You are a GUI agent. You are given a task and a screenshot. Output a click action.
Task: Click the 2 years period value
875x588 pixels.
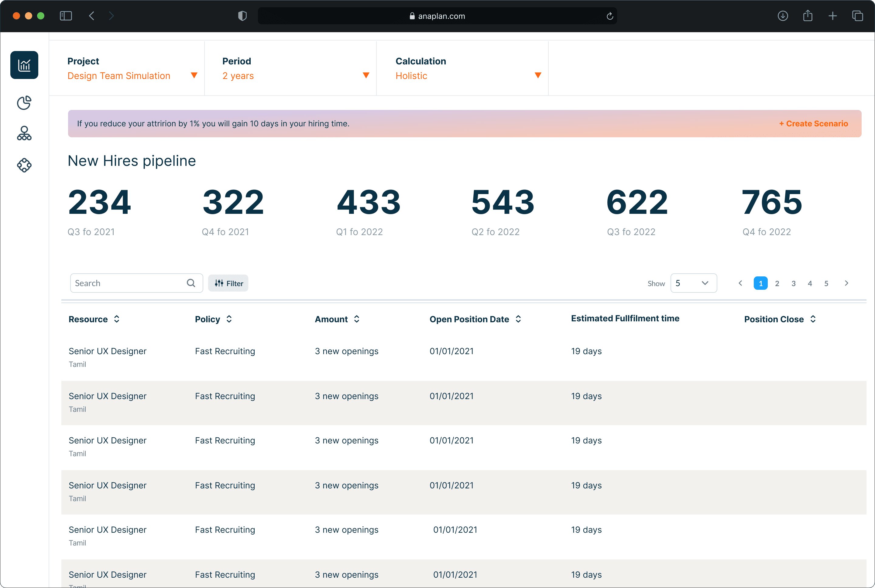click(238, 76)
